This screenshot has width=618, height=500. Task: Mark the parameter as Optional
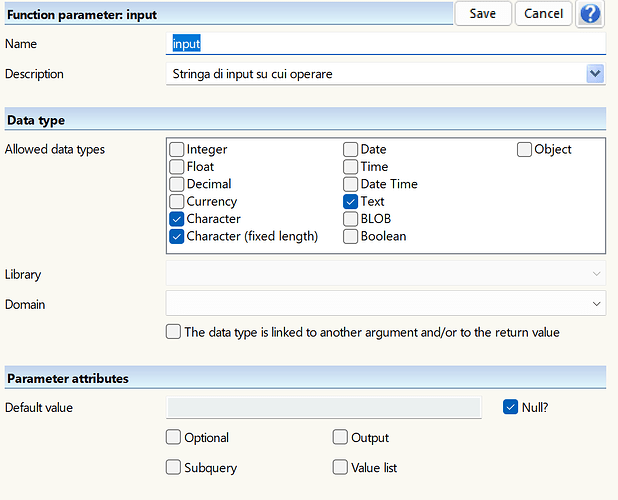click(174, 437)
